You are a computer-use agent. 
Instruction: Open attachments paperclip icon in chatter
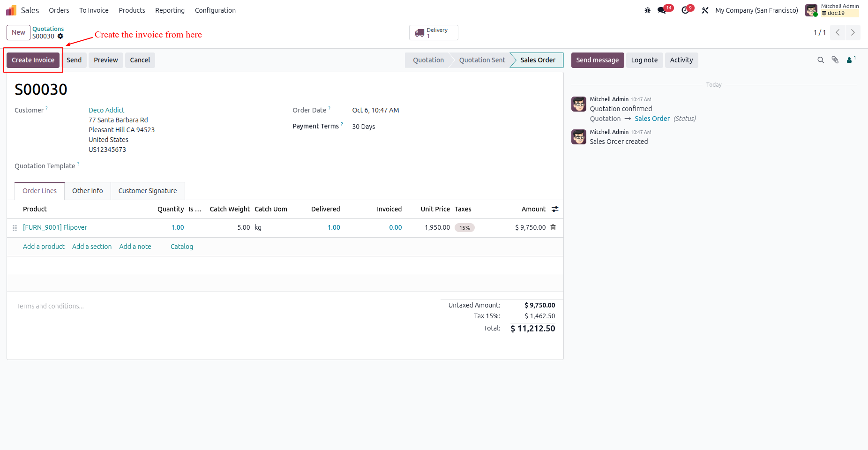835,60
